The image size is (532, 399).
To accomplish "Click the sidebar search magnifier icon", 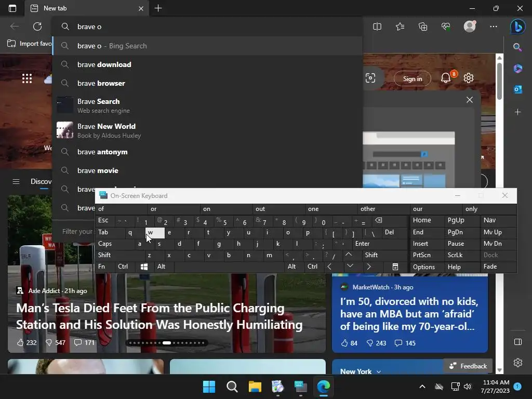I will click(517, 47).
